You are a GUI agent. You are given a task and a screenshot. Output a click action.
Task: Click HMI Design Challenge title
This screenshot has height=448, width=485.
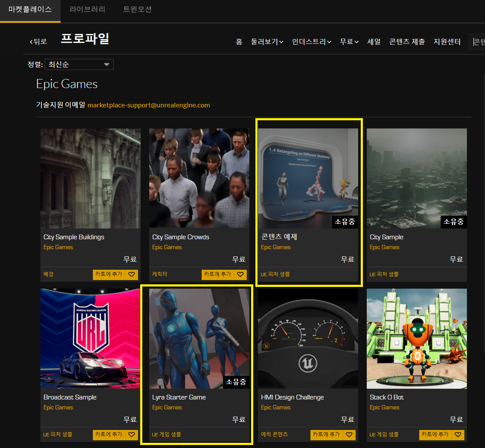click(292, 397)
